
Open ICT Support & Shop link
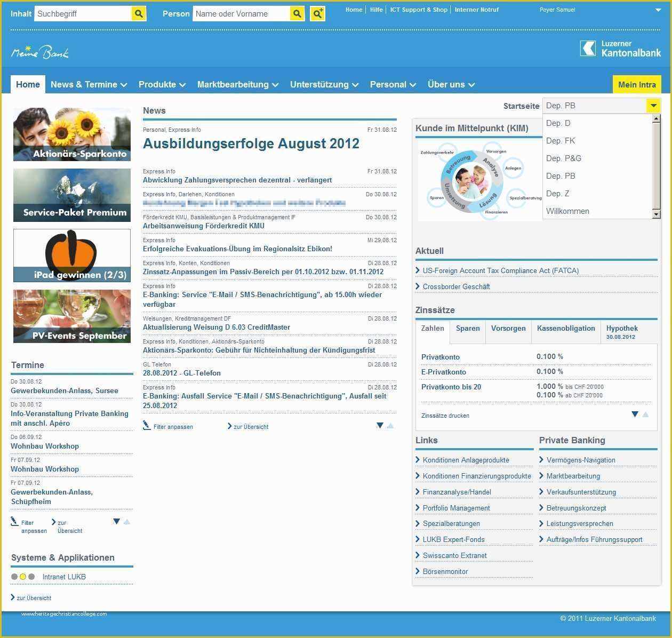pyautogui.click(x=419, y=10)
